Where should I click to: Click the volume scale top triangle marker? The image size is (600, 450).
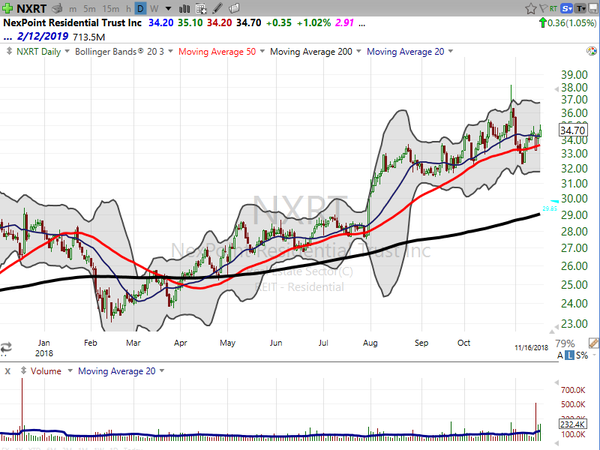(556, 382)
